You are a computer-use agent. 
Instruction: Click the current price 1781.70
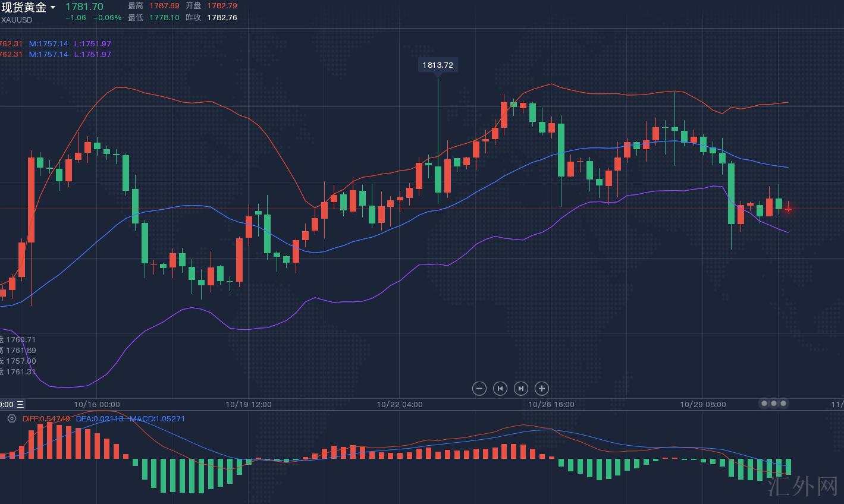coord(84,7)
